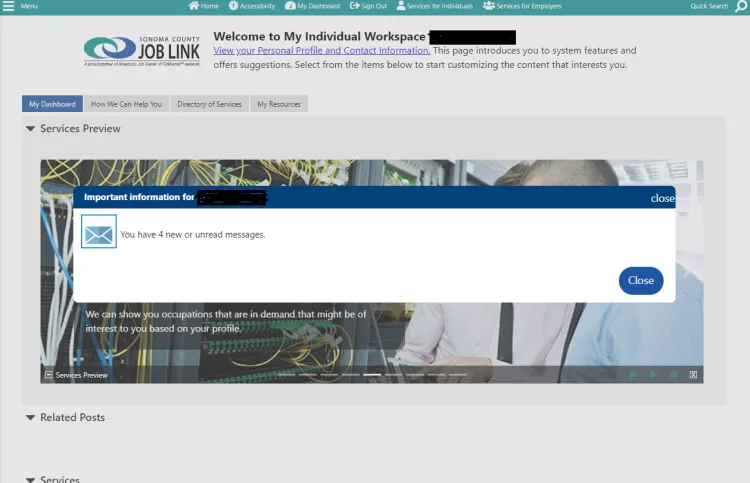Screen dimensions: 750x483
Task: Switch to How We Can Help You tab
Action: pos(126,104)
